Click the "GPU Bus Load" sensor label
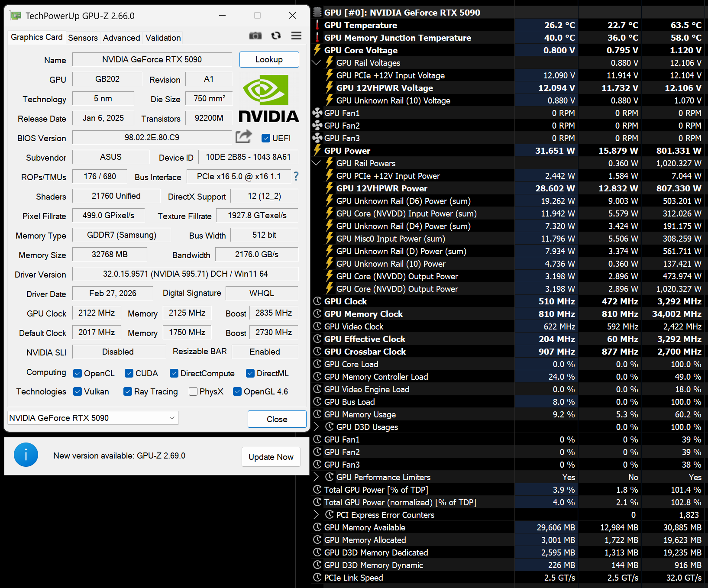The height and width of the screenshot is (588, 708). tap(349, 402)
